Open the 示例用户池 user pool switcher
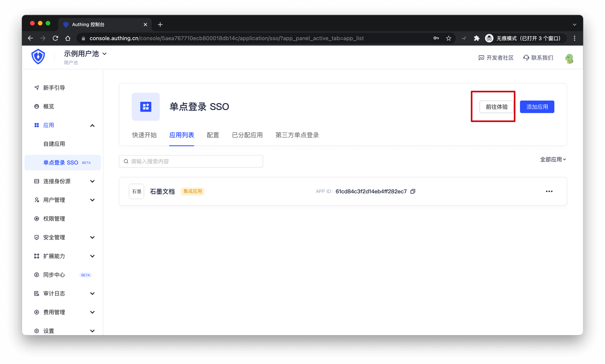The width and height of the screenshot is (605, 364). tap(85, 53)
